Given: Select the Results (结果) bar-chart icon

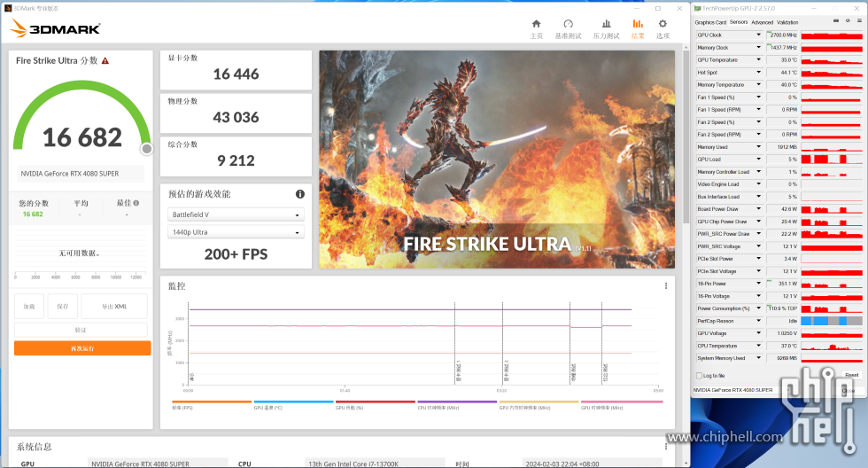Looking at the screenshot, I should [x=638, y=24].
